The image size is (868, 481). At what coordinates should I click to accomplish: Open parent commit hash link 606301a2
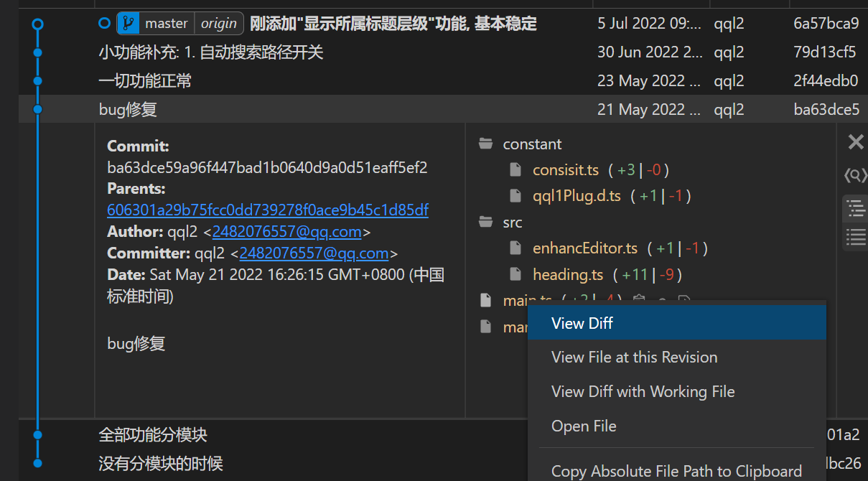[x=267, y=210]
